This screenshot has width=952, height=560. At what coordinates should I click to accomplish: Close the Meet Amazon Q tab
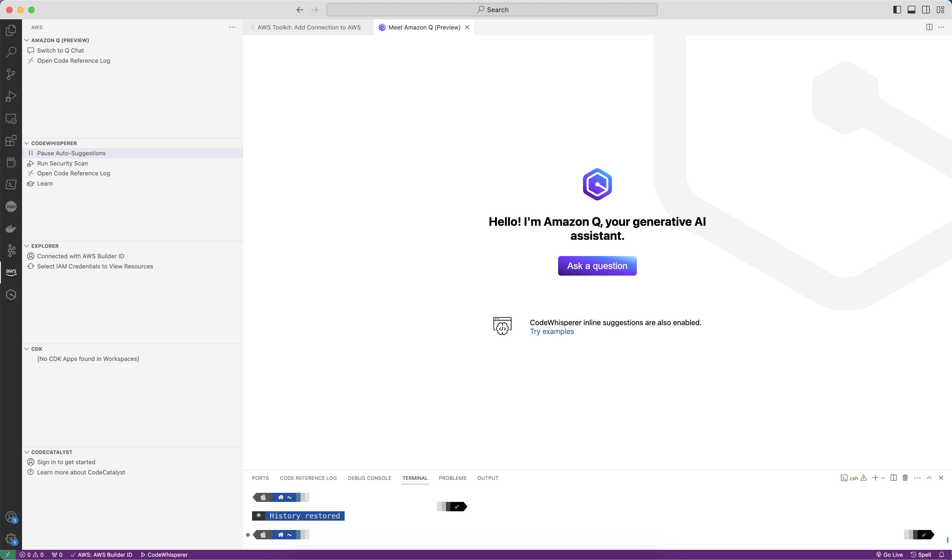click(467, 27)
